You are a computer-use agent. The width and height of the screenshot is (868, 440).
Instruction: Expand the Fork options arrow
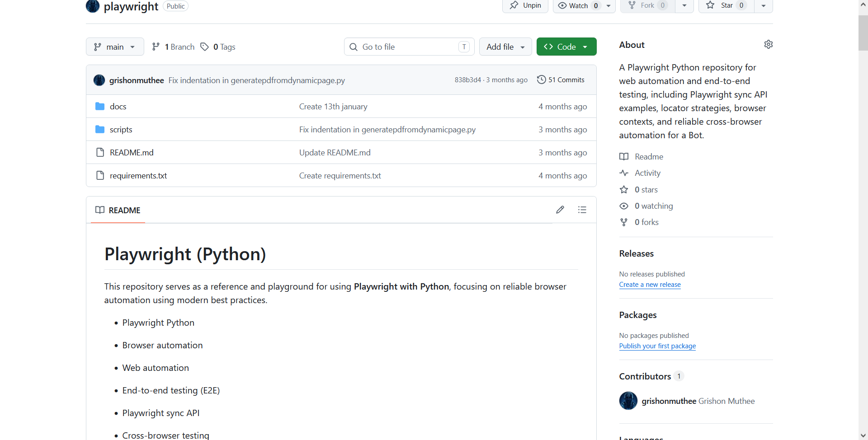[x=684, y=5]
